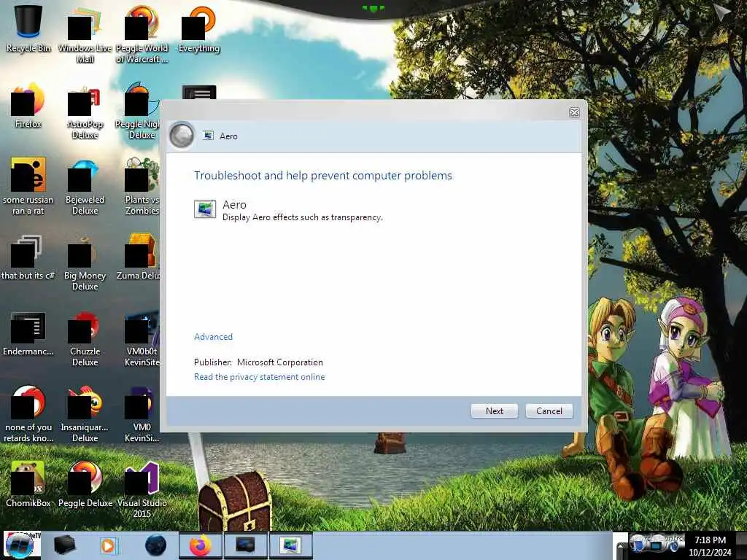
Task: Select the 'some russian ran a rat' icon
Action: pyautogui.click(x=28, y=186)
